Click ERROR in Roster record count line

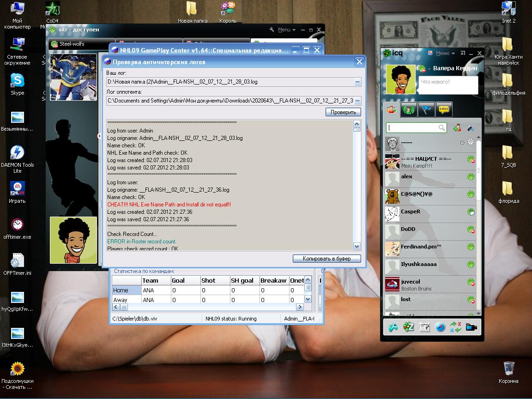141,242
